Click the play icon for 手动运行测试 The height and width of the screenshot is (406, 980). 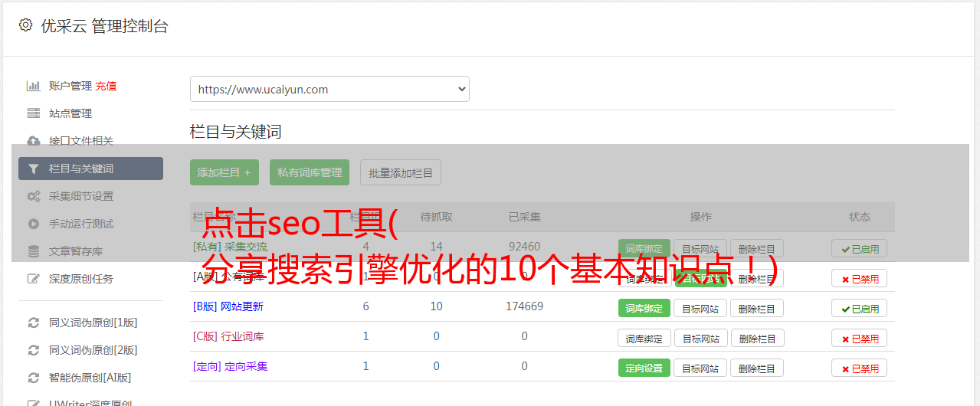tap(33, 224)
